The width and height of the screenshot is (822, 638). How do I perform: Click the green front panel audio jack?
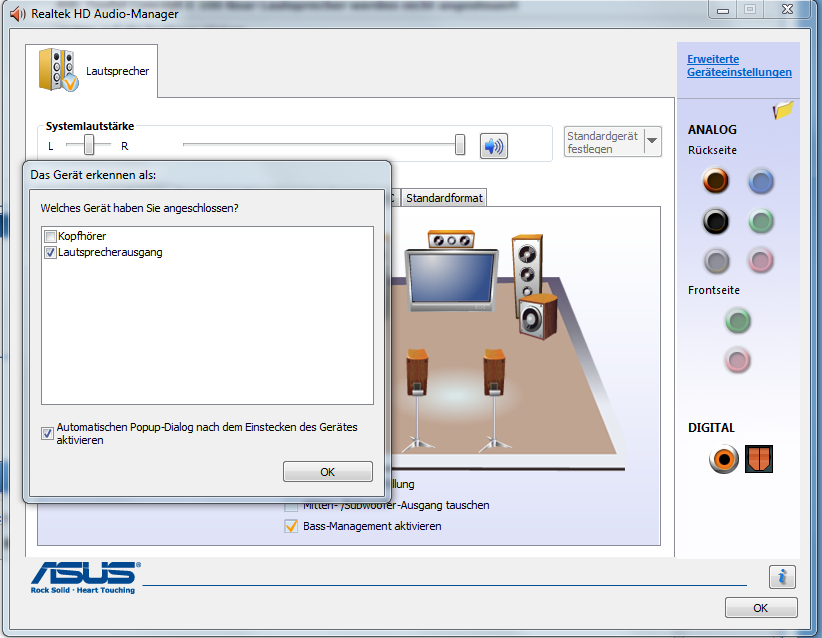(738, 320)
